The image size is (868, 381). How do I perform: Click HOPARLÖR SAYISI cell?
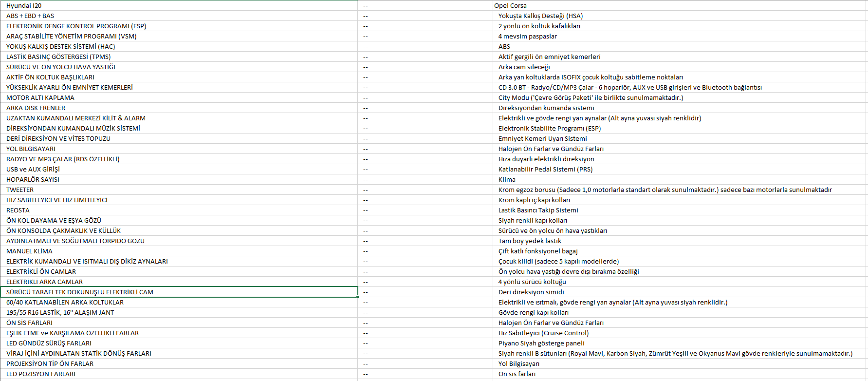pyautogui.click(x=179, y=179)
